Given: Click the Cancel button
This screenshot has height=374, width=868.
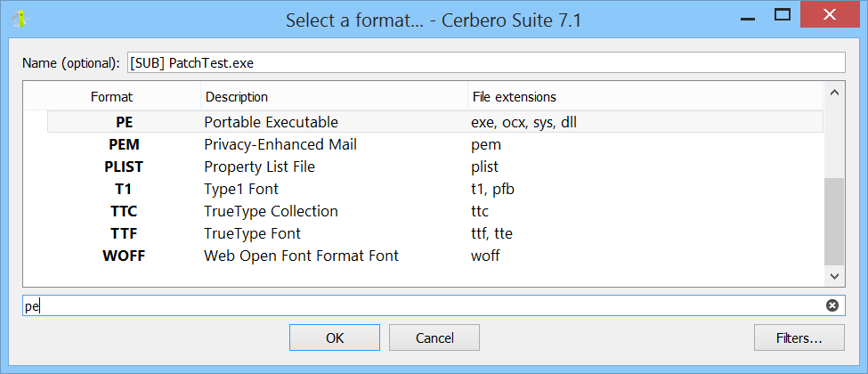Looking at the screenshot, I should pyautogui.click(x=434, y=337).
